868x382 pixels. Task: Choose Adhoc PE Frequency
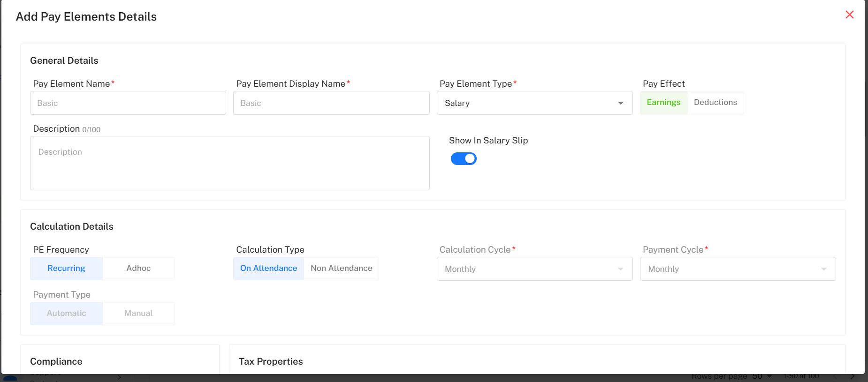point(138,269)
